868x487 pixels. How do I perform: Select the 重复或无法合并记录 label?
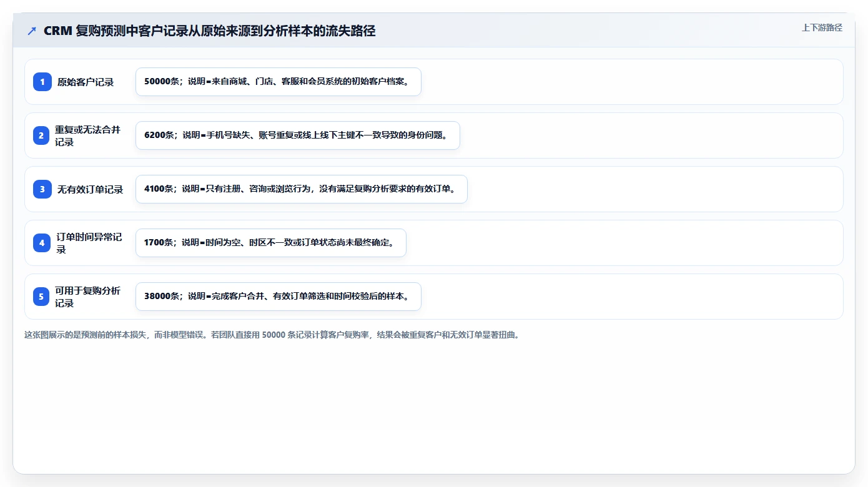click(x=87, y=135)
